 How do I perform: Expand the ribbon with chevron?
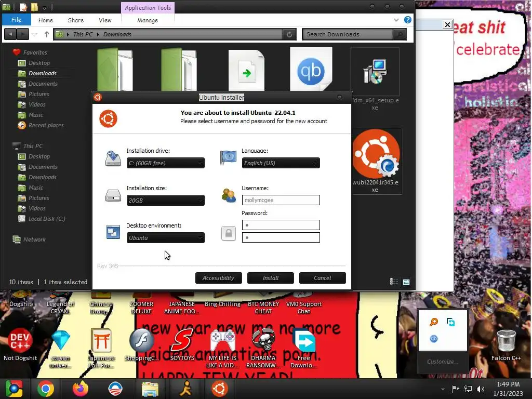point(396,20)
